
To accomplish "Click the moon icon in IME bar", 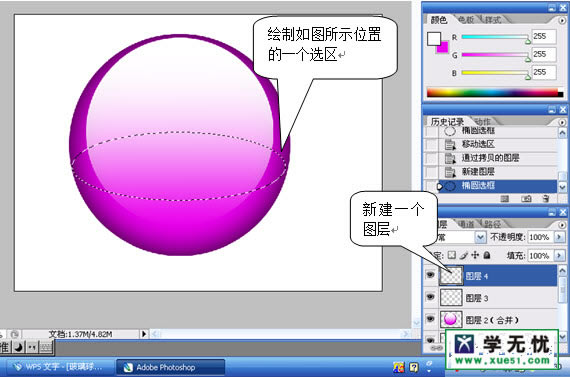I will coord(18,348).
